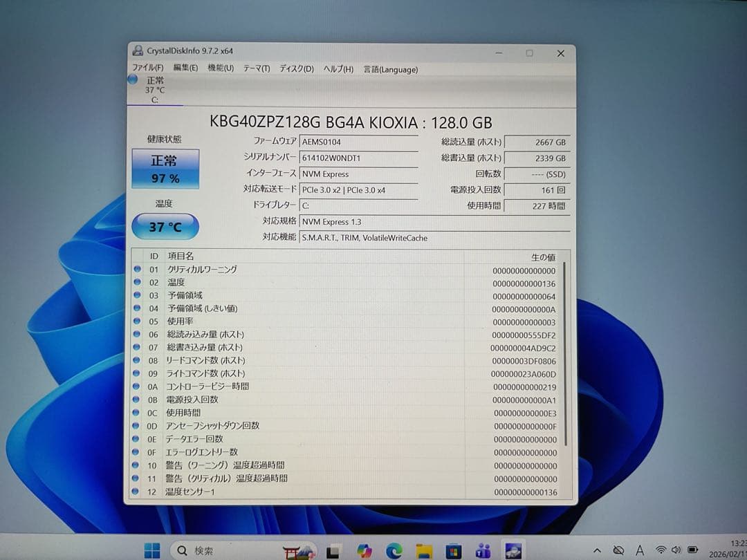Click the firmware field AEMS0104

tap(359, 142)
